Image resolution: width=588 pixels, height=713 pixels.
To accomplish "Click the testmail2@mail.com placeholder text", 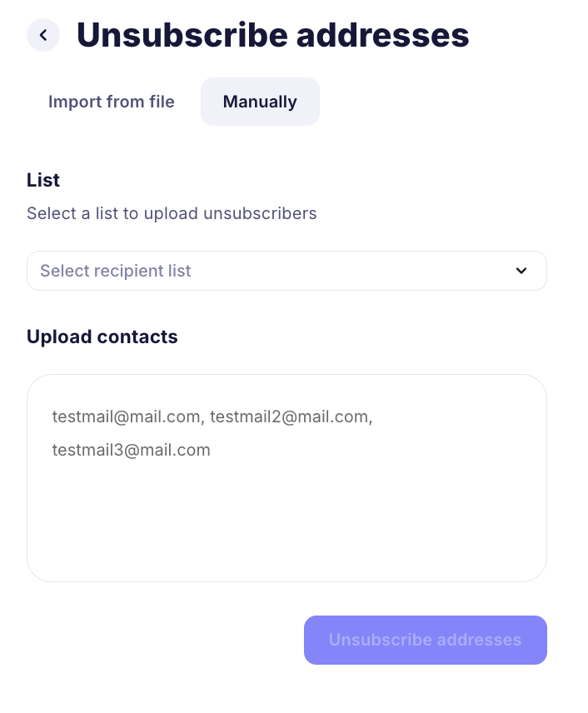I will point(289,416).
